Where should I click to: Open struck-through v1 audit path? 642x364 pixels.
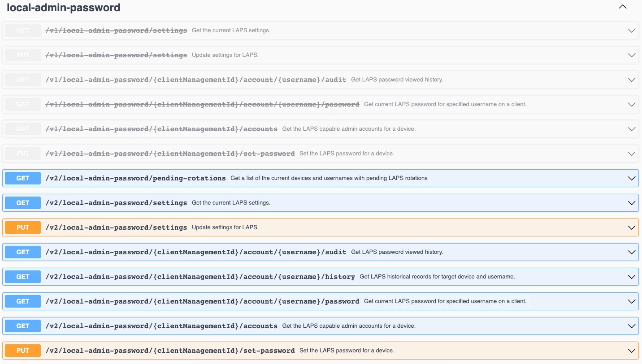(x=196, y=80)
